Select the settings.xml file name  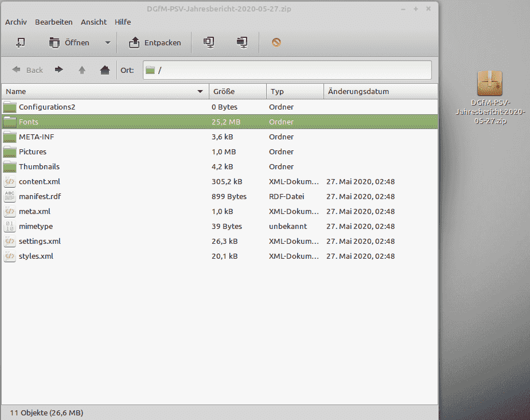40,241
